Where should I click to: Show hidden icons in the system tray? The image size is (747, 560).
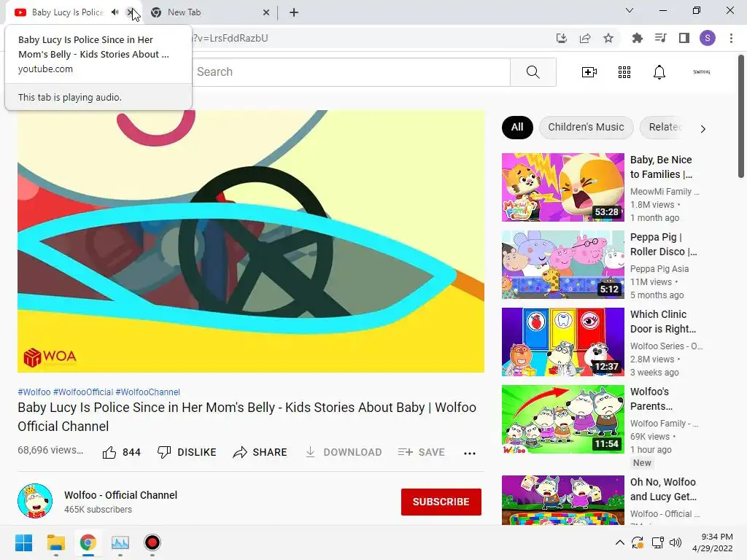[x=620, y=542]
